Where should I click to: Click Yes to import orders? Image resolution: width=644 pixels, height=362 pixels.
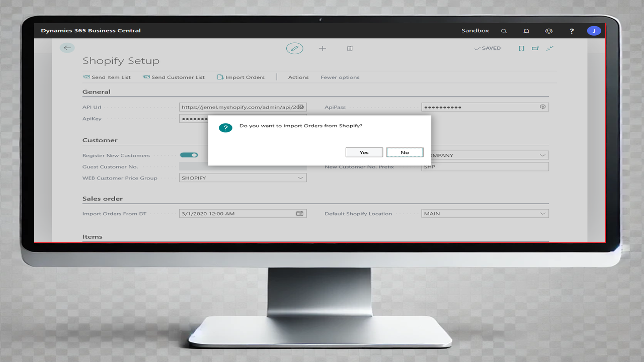364,152
